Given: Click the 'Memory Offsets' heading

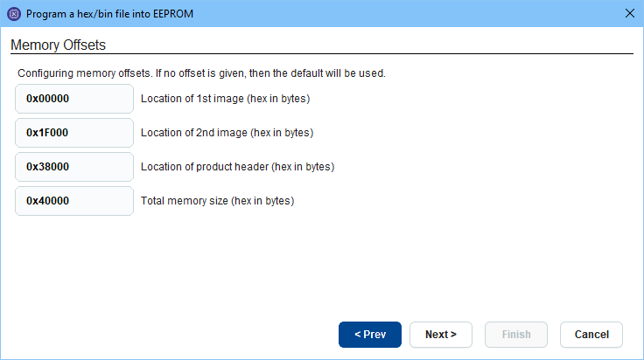Looking at the screenshot, I should point(58,45).
